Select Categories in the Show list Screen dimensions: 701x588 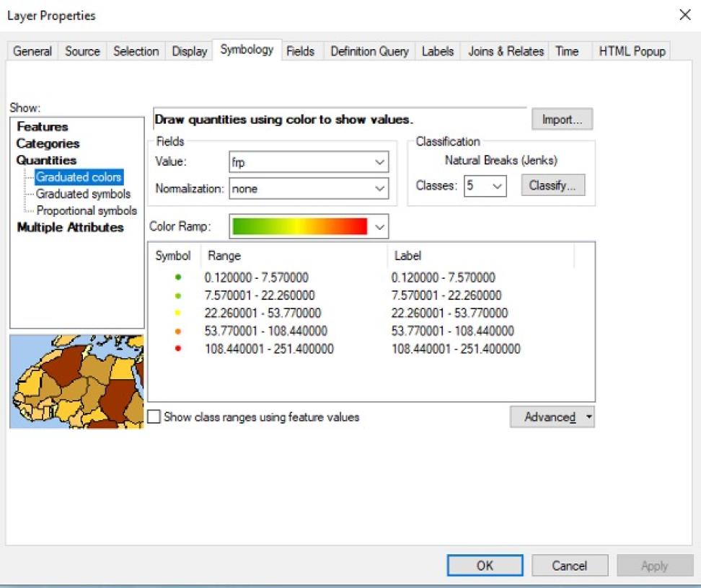coord(48,143)
